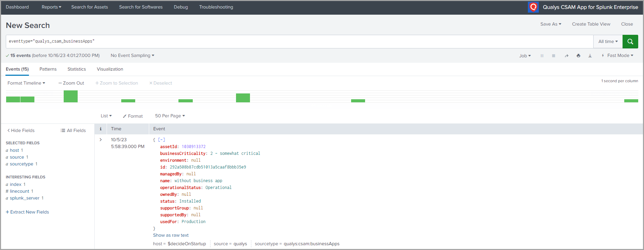The width and height of the screenshot is (644, 250).
Task: Expand the 10/5/23 event row
Action: [x=101, y=139]
